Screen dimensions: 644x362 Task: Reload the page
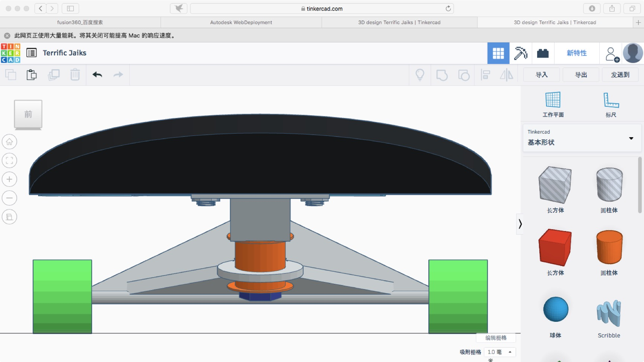pyautogui.click(x=448, y=9)
